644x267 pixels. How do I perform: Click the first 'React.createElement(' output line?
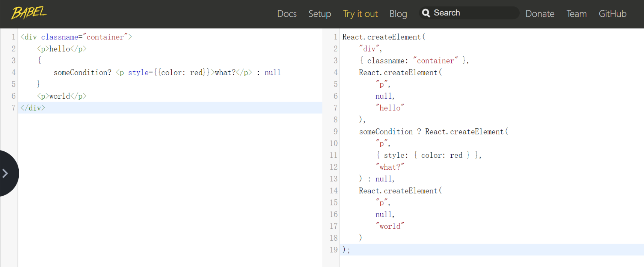384,37
